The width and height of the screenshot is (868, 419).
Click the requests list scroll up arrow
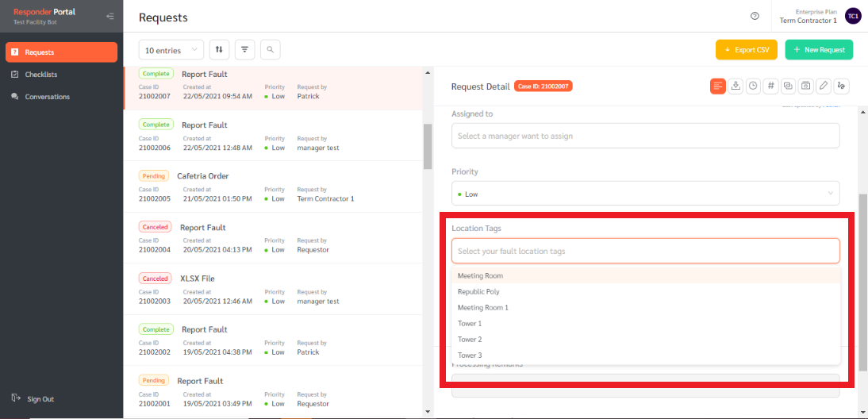428,72
